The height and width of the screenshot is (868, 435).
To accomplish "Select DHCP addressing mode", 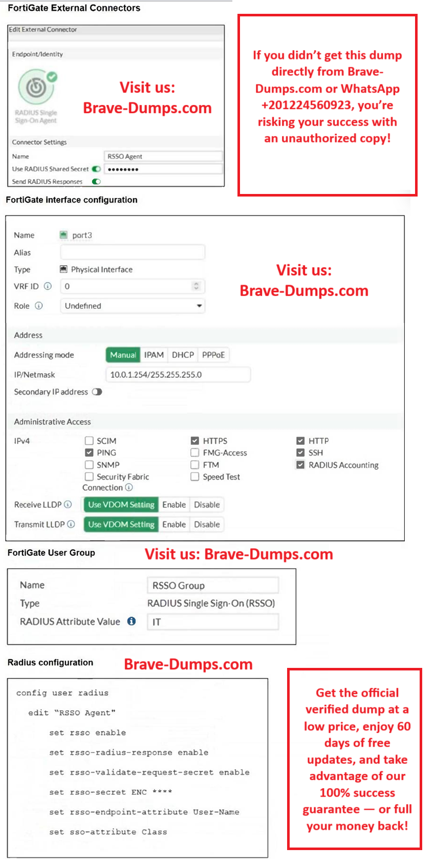I will (183, 355).
